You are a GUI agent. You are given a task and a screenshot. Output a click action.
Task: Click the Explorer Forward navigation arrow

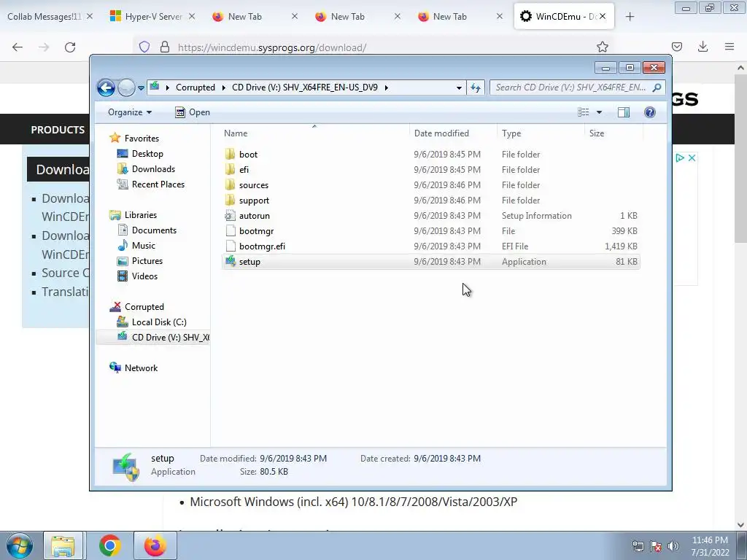click(126, 87)
